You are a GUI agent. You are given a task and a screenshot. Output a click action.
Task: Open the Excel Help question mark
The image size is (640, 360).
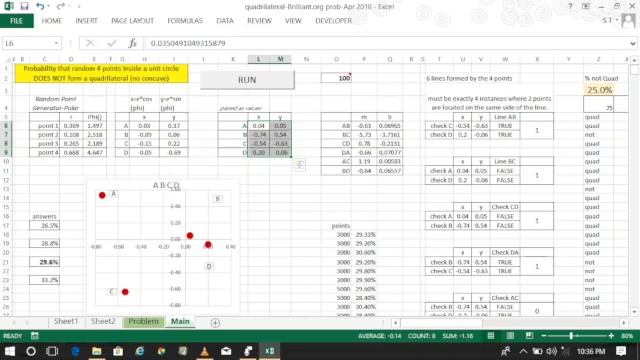click(x=570, y=6)
